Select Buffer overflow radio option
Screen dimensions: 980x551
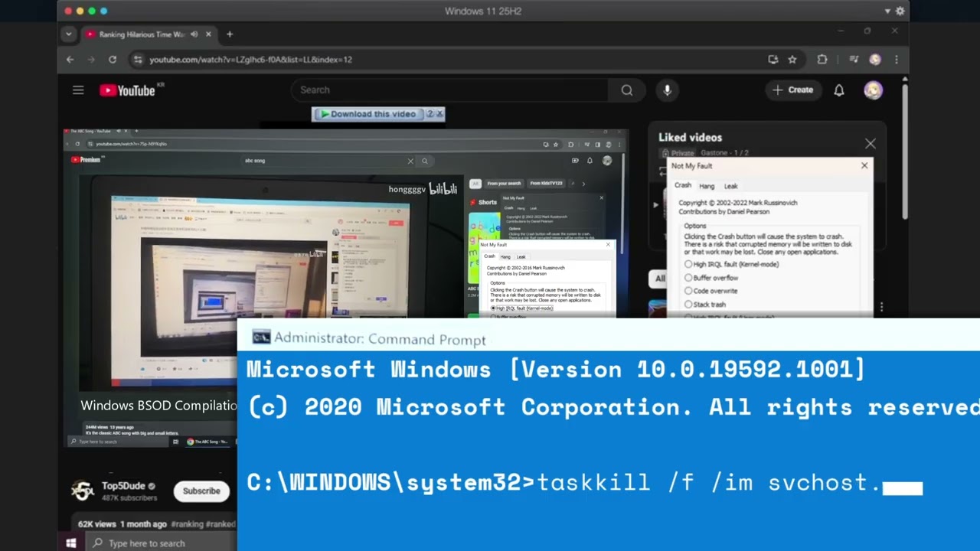tap(711, 278)
